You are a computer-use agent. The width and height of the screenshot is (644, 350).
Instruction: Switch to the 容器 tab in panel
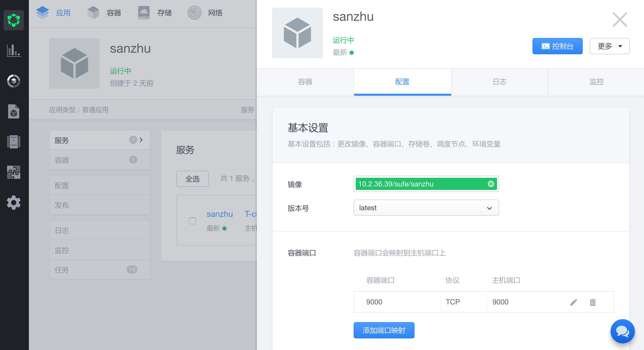(305, 82)
